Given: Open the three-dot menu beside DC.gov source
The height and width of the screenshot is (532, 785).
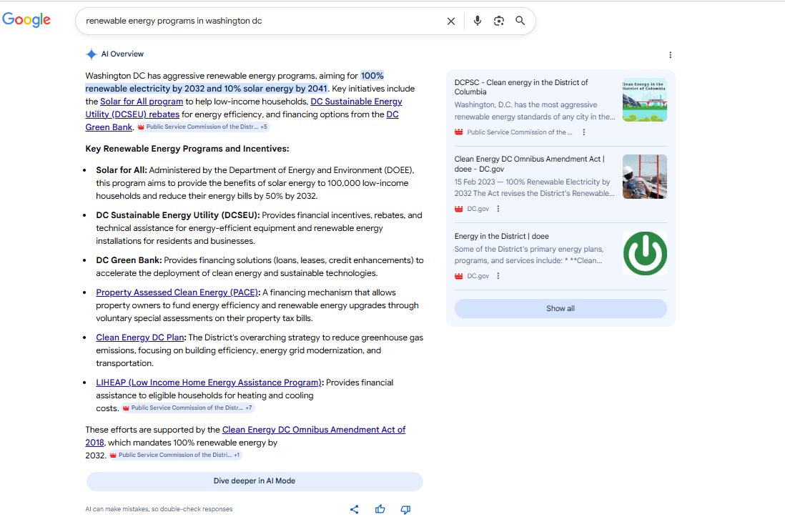Looking at the screenshot, I should [x=498, y=209].
